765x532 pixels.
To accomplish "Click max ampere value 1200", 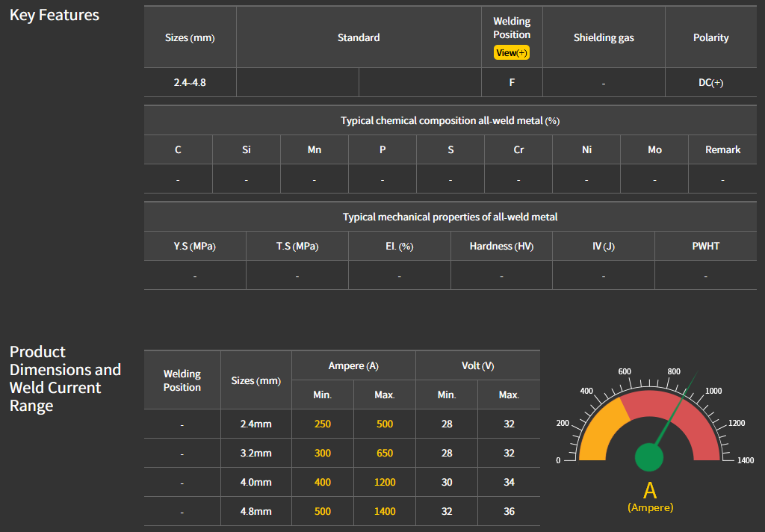I will pos(385,483).
